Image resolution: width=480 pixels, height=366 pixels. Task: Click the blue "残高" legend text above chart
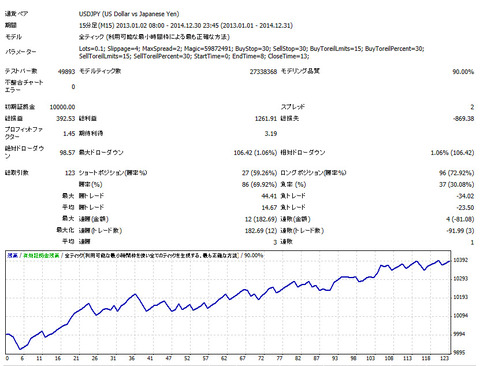click(13, 256)
